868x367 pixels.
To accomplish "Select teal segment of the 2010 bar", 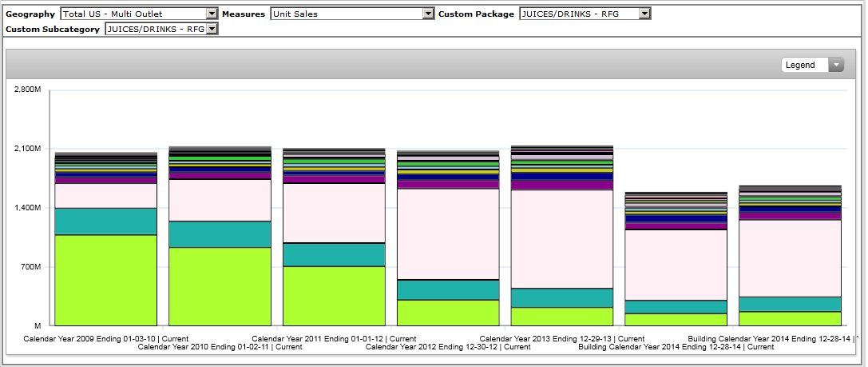I will tap(220, 234).
